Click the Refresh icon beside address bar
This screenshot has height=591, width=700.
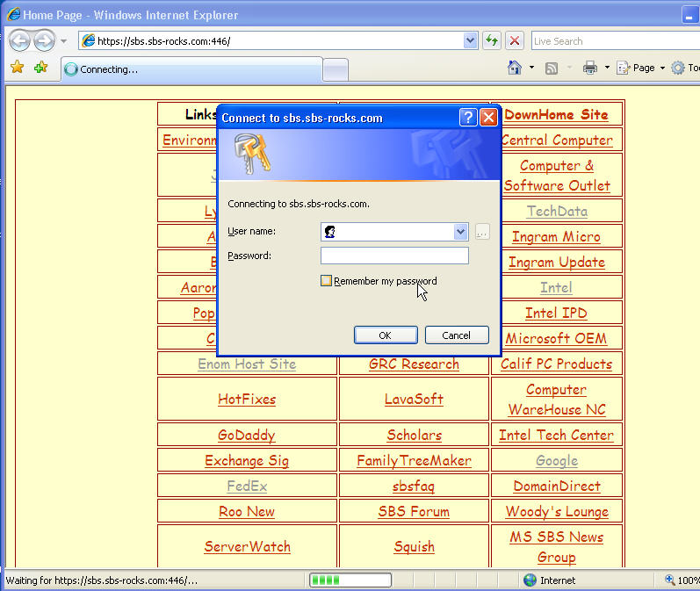click(492, 40)
